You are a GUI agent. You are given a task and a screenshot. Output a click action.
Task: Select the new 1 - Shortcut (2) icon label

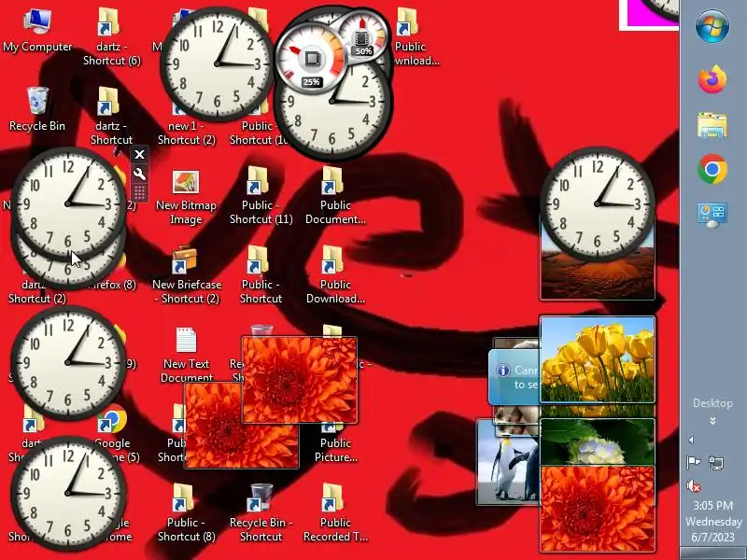[186, 133]
